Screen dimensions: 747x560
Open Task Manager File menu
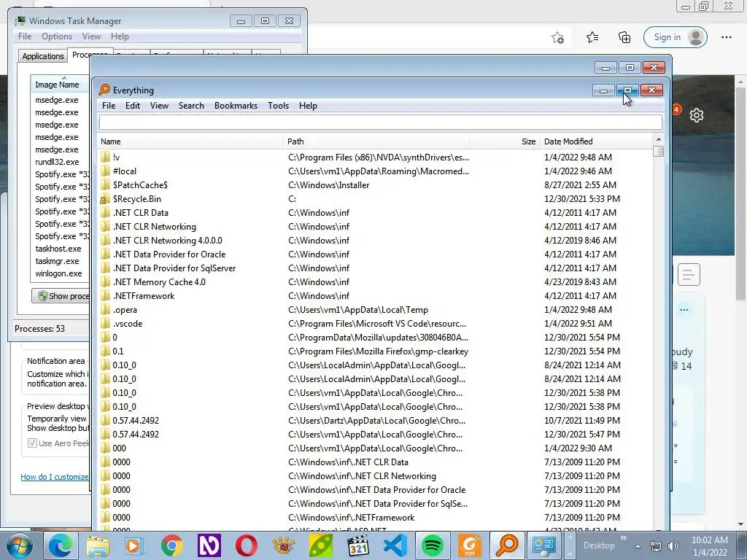click(25, 36)
